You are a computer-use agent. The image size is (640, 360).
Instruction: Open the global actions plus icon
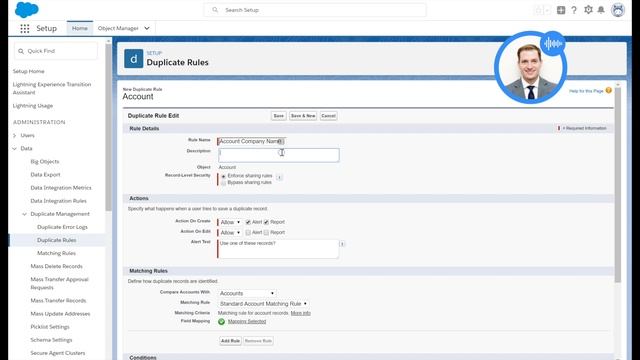click(x=561, y=10)
